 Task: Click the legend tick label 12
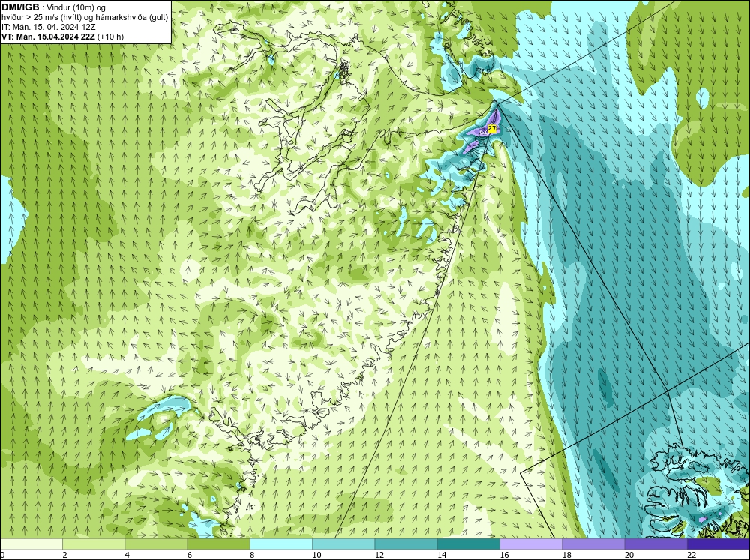(x=379, y=555)
